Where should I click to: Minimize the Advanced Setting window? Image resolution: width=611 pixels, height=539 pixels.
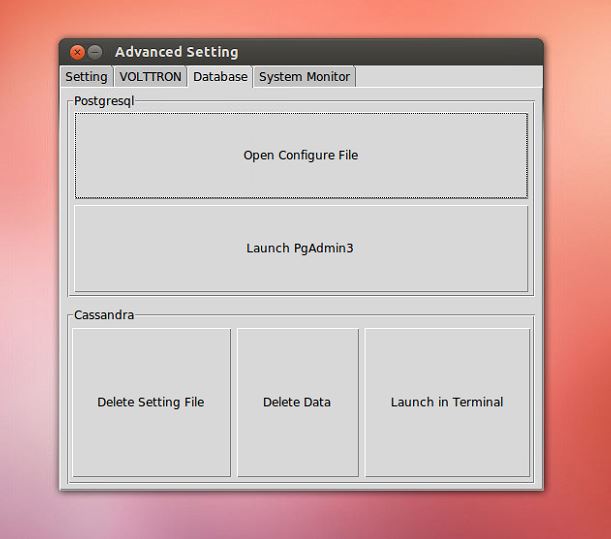click(x=95, y=52)
